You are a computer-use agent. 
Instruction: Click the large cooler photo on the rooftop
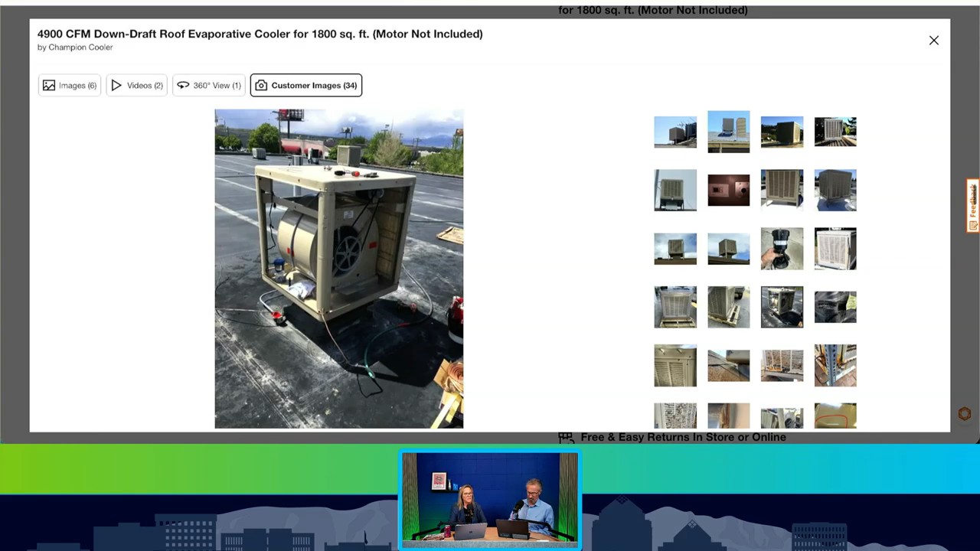click(x=339, y=269)
